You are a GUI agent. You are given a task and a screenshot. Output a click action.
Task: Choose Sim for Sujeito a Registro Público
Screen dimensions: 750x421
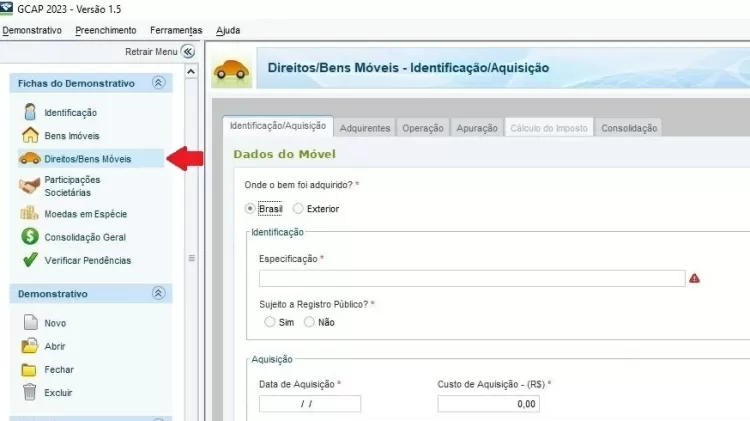pyautogui.click(x=270, y=322)
